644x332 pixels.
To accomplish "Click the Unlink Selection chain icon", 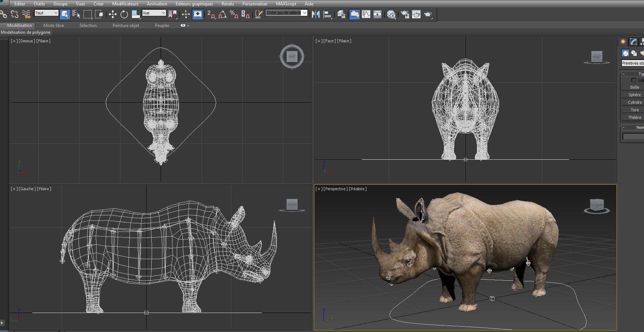I will [x=14, y=14].
